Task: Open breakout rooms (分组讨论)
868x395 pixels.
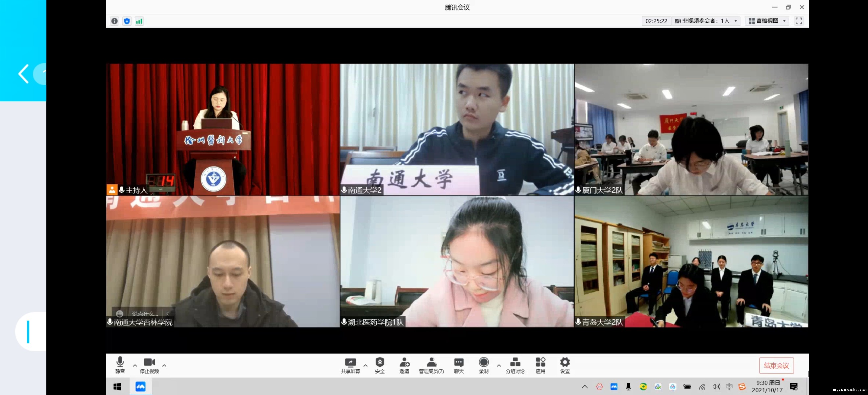Action: [515, 365]
